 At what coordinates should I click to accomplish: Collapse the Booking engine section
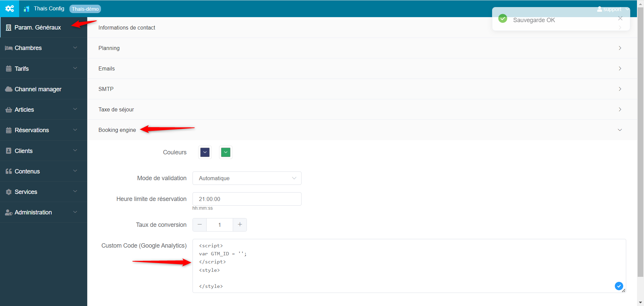[362, 130]
